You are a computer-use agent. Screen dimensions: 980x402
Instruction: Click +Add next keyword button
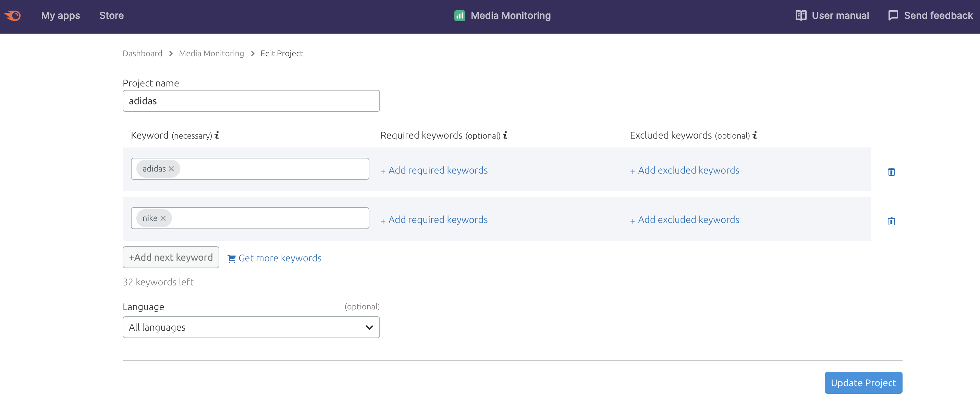point(170,257)
